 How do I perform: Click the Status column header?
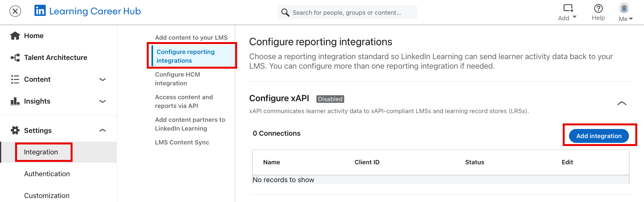(475, 162)
